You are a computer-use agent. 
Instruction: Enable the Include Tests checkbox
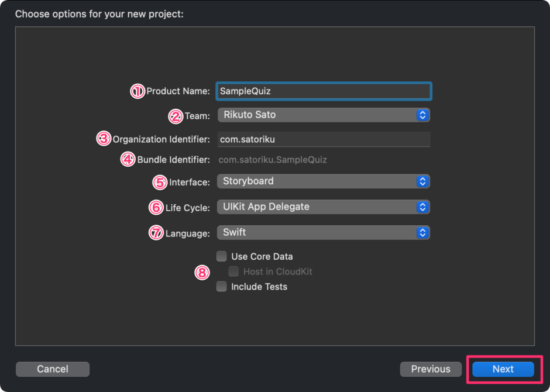click(x=221, y=287)
